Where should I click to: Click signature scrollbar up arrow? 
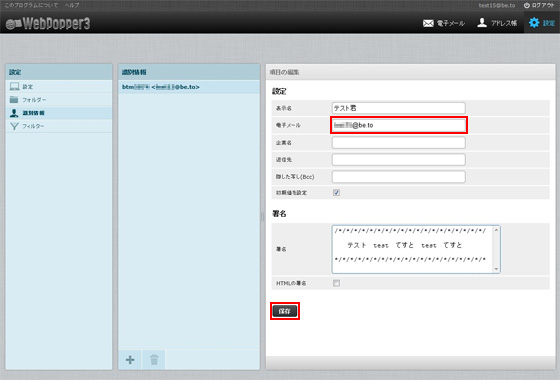click(x=496, y=230)
